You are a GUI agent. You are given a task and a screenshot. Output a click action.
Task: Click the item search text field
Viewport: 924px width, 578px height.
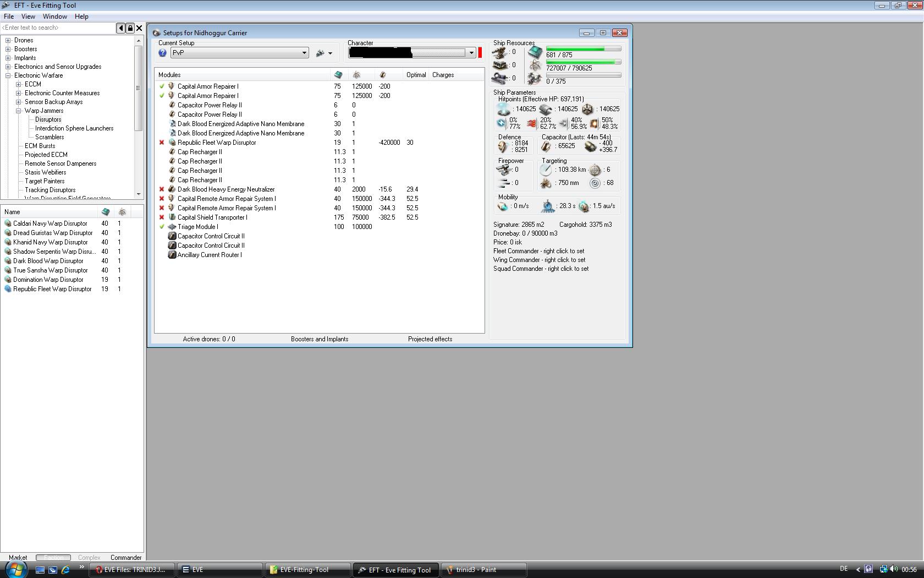coord(58,28)
